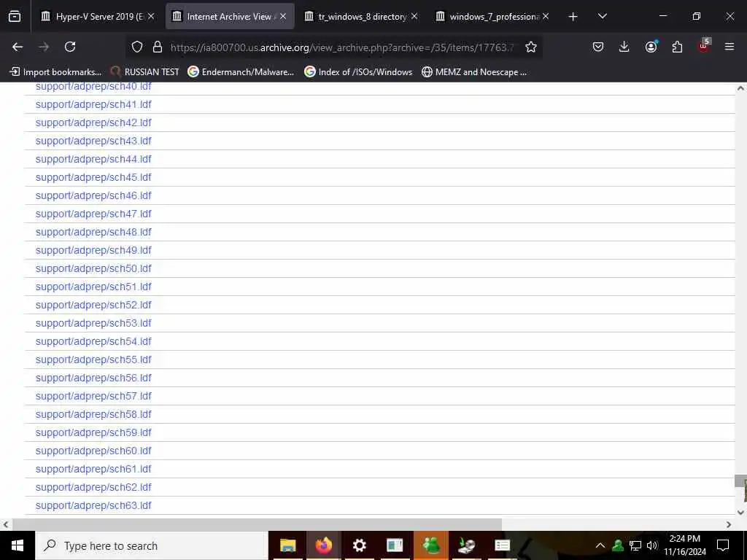Close the tr_windows_8 directory tab
The width and height of the screenshot is (747, 560).
pyautogui.click(x=414, y=17)
